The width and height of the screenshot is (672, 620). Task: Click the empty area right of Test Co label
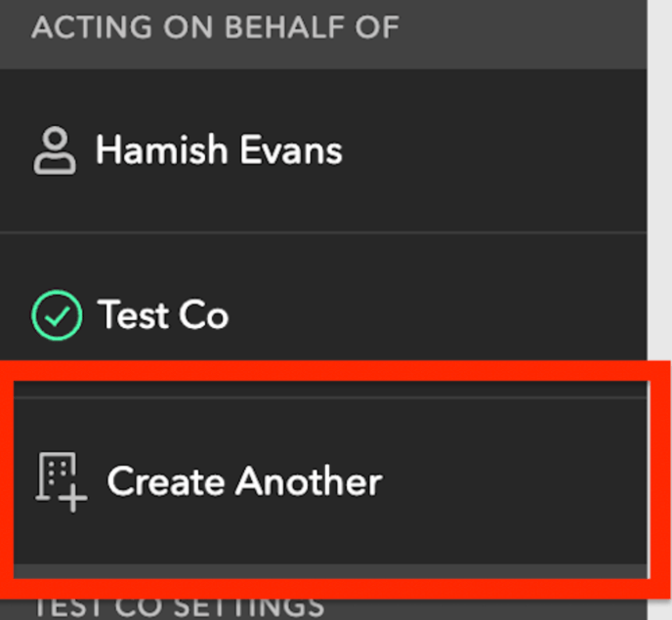click(x=438, y=315)
